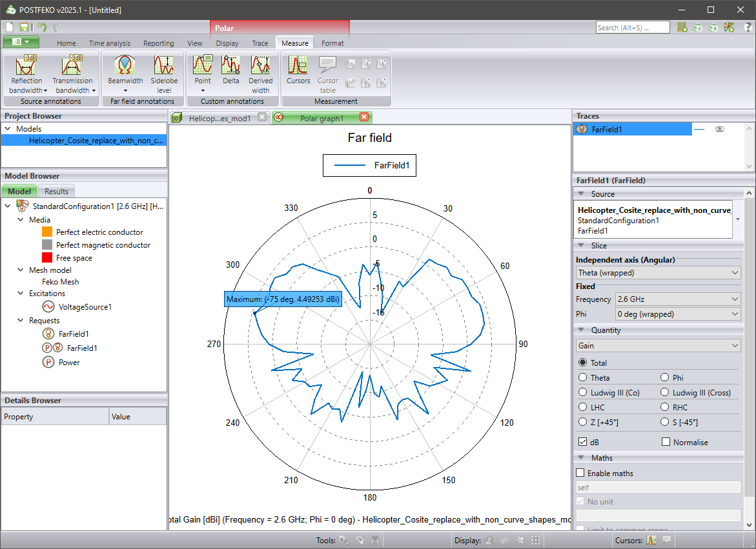Viewport: 756px width, 549px height.
Task: Select the RHC polarisation radio button
Action: 665,407
